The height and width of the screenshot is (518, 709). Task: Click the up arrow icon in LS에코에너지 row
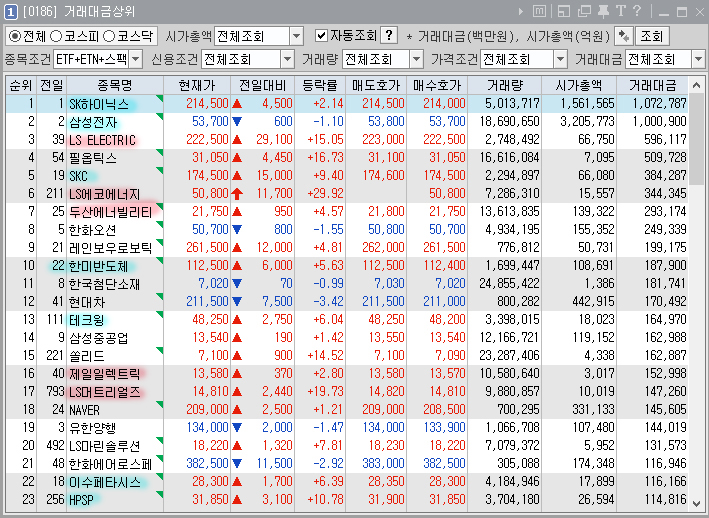click(236, 193)
